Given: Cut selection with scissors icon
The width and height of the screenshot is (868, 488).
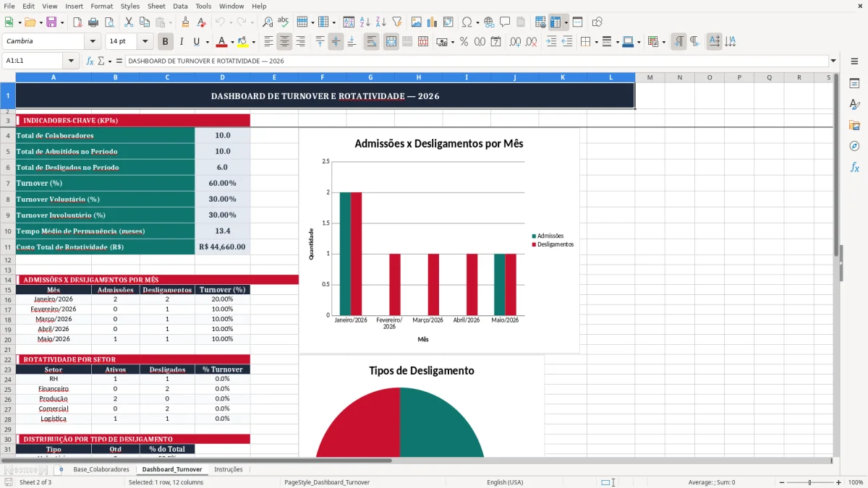Looking at the screenshot, I should click(x=129, y=22).
